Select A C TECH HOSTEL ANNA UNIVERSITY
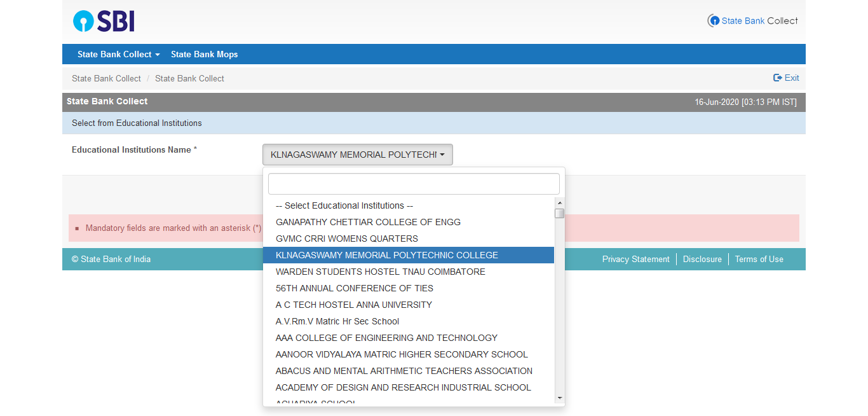The image size is (868, 416). point(409,305)
